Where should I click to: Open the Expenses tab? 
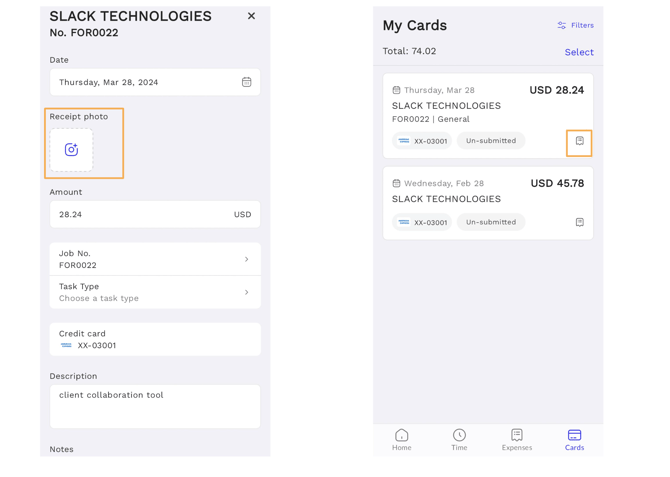[x=516, y=440]
